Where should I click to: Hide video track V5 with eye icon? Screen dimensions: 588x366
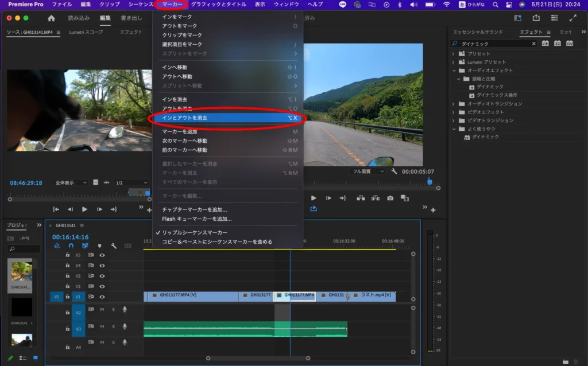(x=102, y=255)
